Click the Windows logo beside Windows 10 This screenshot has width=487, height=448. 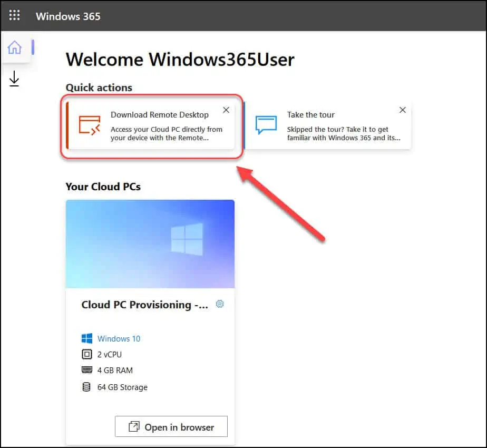pyautogui.click(x=86, y=338)
